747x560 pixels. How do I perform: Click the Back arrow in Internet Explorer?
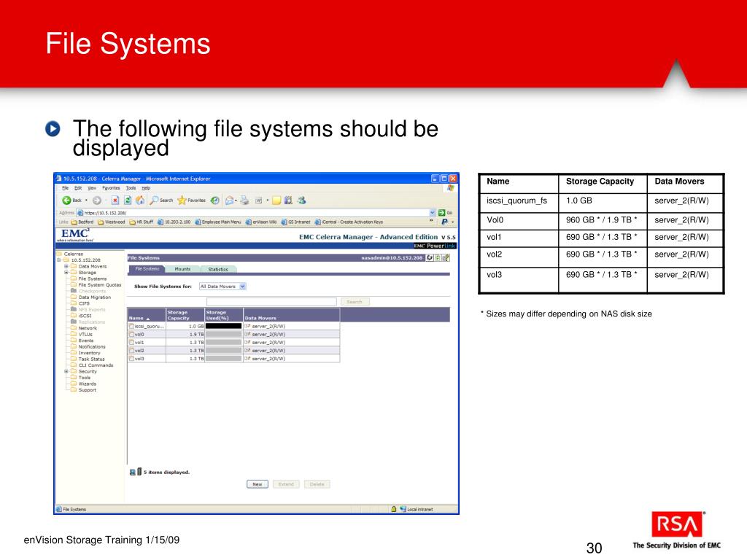click(x=66, y=201)
